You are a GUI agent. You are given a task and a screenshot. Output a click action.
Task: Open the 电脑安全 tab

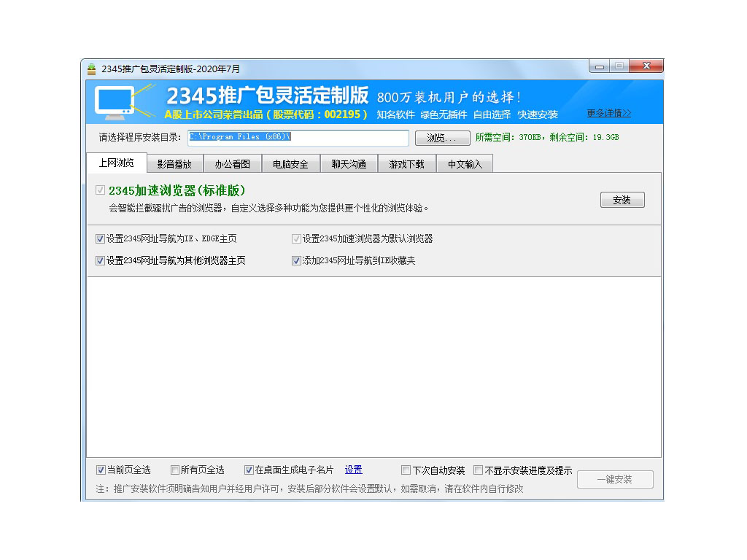point(290,164)
